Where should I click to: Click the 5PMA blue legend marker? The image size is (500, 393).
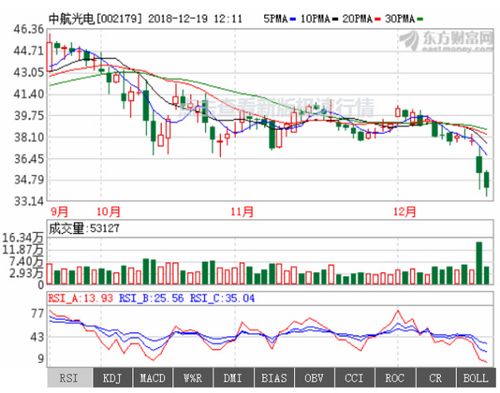coord(293,19)
